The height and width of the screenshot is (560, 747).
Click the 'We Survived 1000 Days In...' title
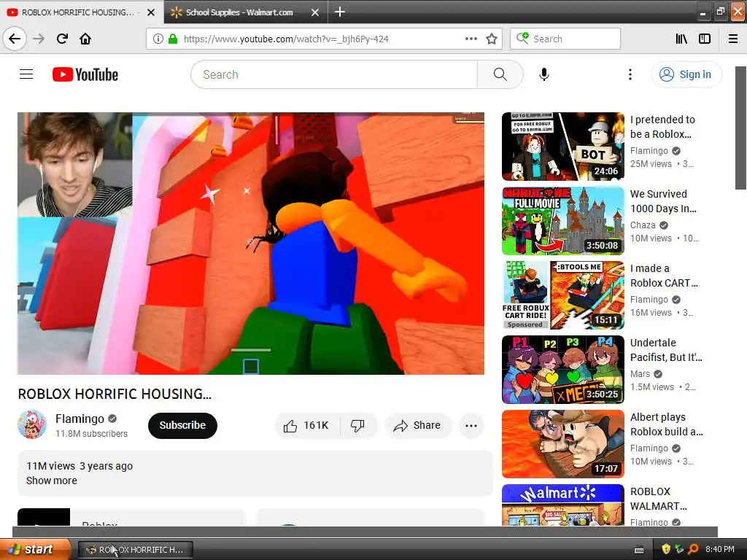tap(663, 201)
